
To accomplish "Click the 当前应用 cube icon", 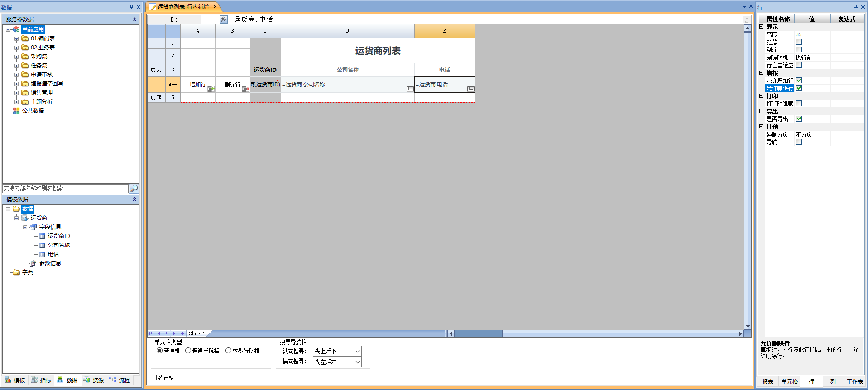I will click(x=16, y=29).
